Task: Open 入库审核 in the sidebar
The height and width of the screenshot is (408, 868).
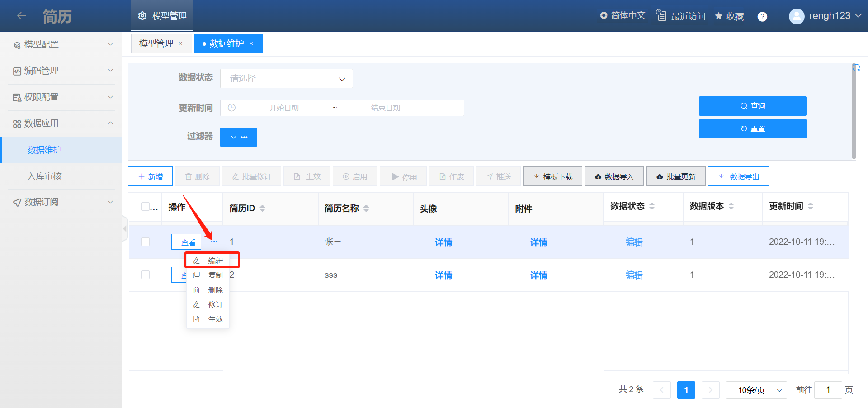Action: tap(61, 176)
